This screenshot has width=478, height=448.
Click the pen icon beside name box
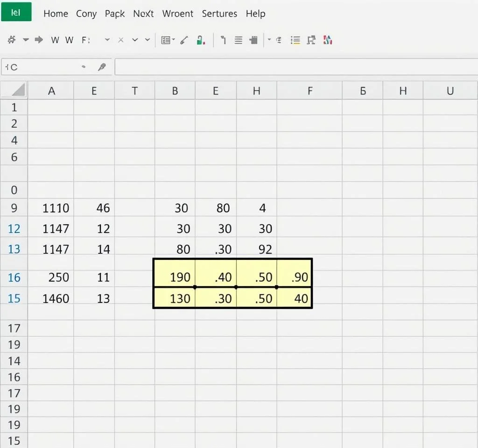102,67
